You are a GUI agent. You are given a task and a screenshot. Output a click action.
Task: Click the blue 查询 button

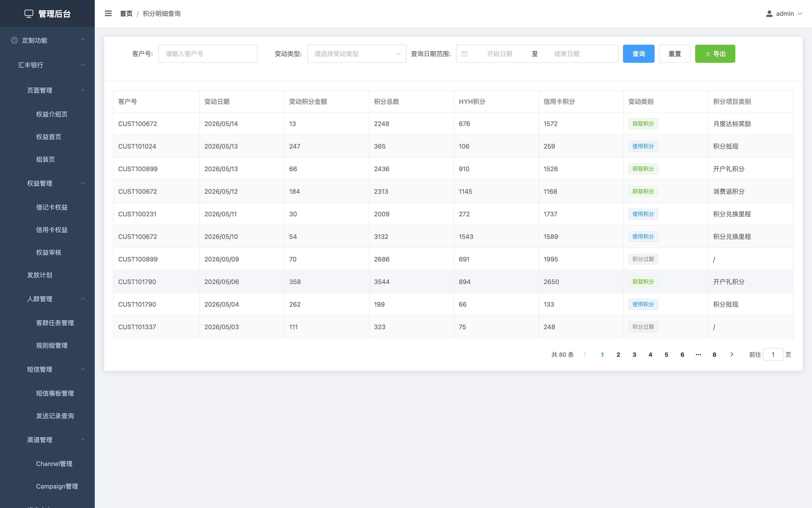[639, 54]
